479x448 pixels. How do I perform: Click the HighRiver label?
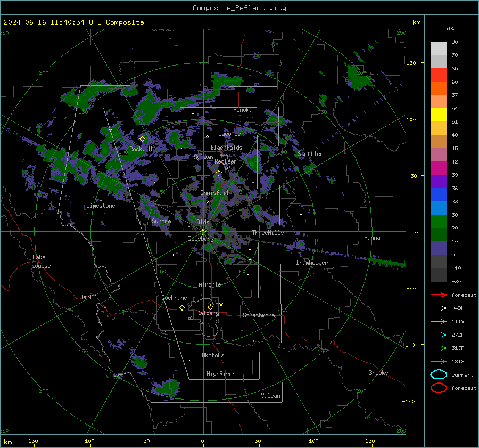pyautogui.click(x=221, y=374)
